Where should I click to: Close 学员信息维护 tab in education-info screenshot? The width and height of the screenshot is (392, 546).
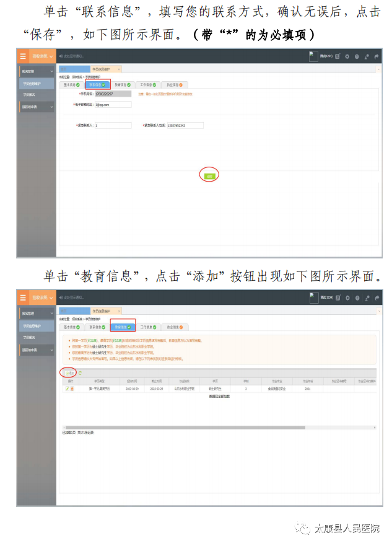pyautogui.click(x=119, y=311)
